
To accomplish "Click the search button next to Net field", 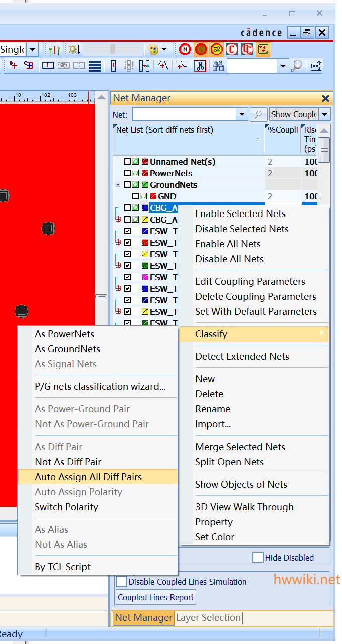I will (x=258, y=114).
